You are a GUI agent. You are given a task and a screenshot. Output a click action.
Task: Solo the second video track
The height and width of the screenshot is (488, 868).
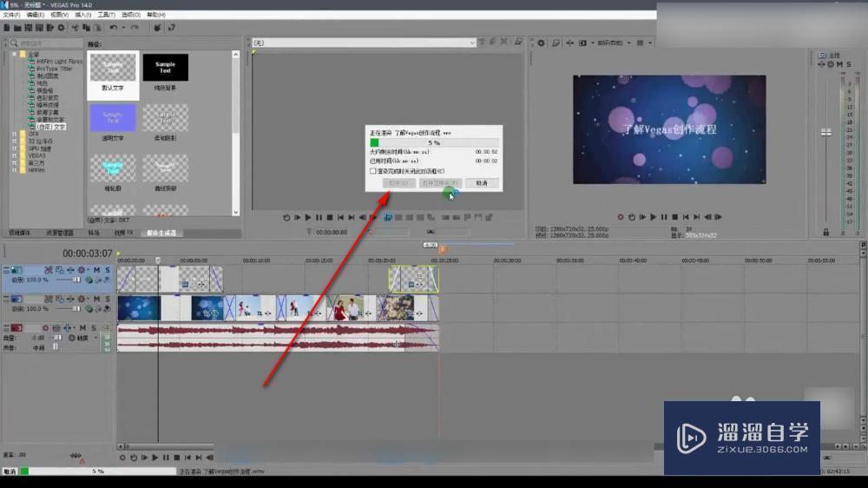[108, 299]
